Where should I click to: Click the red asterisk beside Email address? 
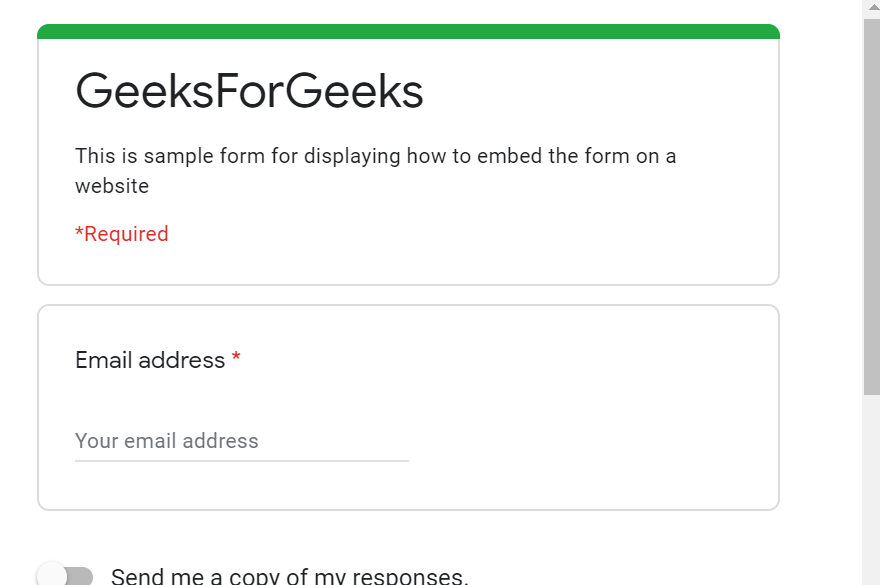(236, 359)
